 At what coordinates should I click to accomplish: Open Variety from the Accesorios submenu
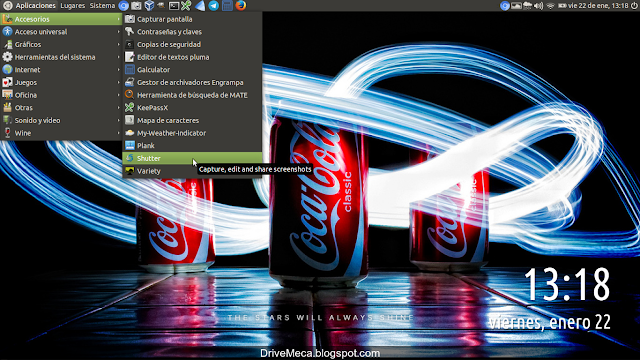point(192,171)
